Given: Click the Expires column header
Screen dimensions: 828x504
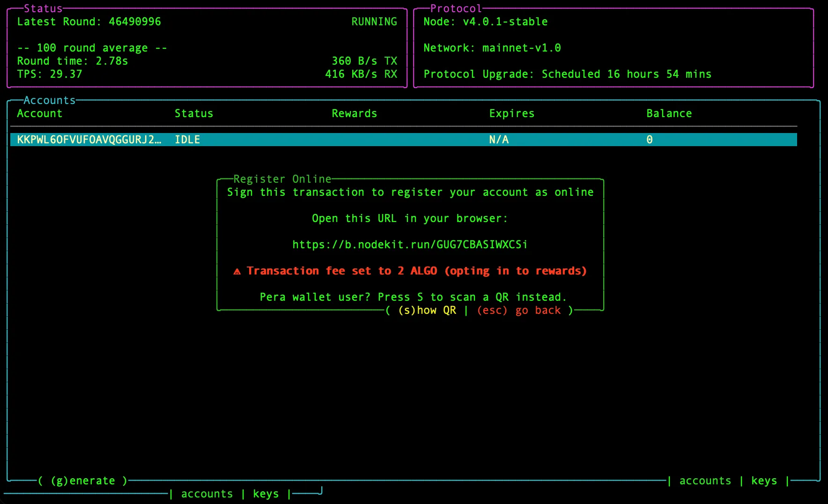Looking at the screenshot, I should point(511,113).
